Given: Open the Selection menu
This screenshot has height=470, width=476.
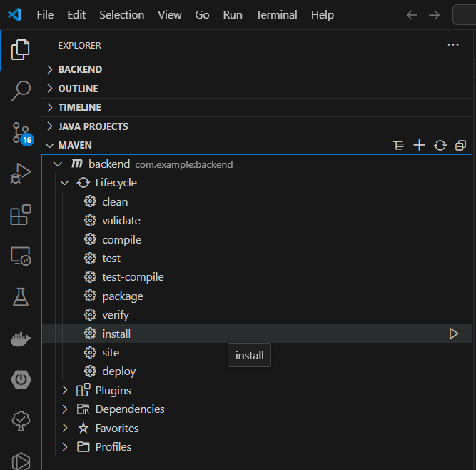Looking at the screenshot, I should coord(122,15).
